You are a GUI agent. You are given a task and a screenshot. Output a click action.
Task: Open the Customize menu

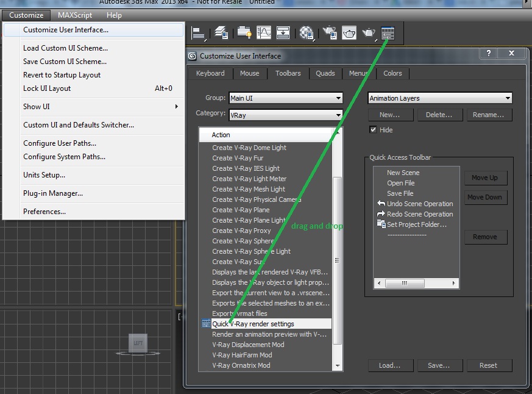(x=26, y=15)
